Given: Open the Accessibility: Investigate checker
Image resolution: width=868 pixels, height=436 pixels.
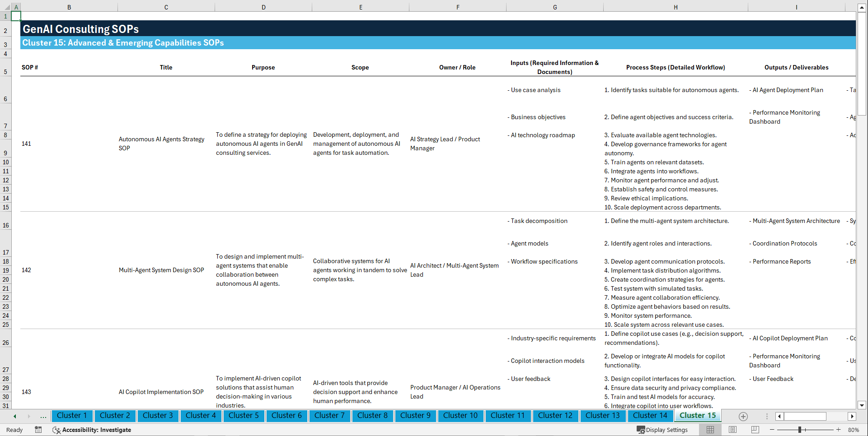Looking at the screenshot, I should (92, 430).
